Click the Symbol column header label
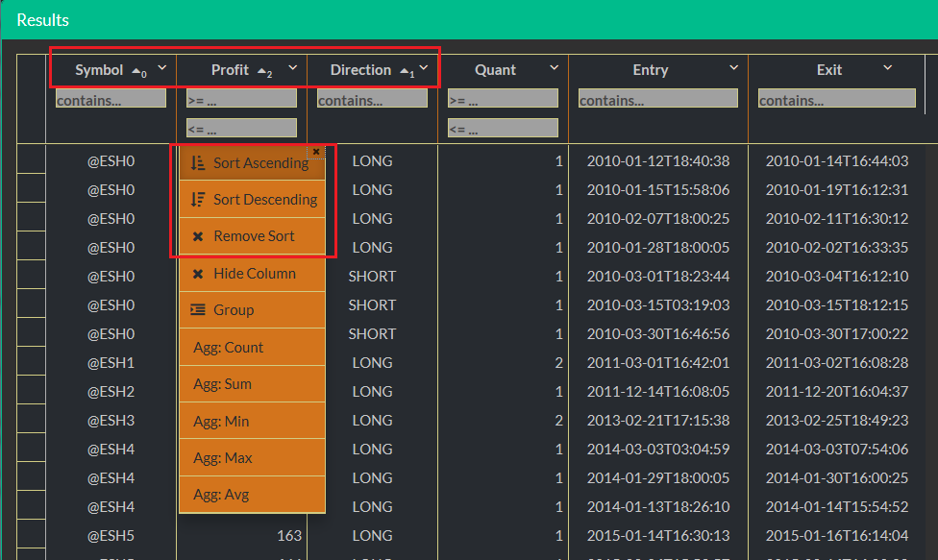The width and height of the screenshot is (938, 560). [99, 70]
